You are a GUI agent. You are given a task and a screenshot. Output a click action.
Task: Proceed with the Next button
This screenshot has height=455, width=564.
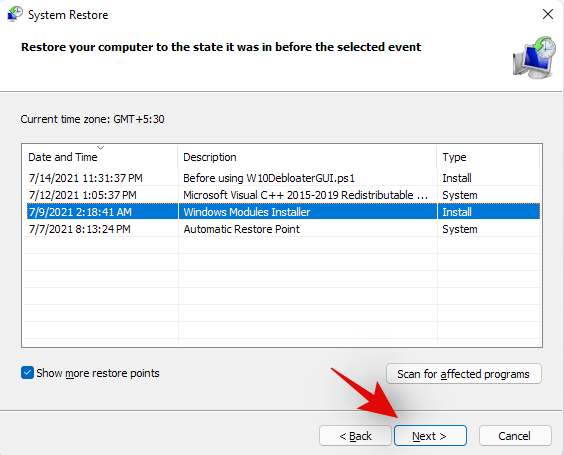(x=430, y=436)
